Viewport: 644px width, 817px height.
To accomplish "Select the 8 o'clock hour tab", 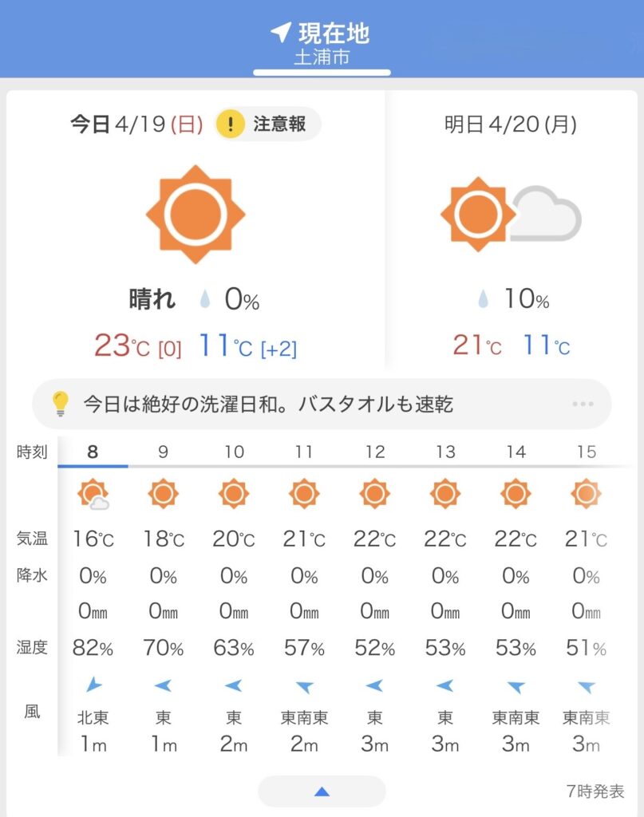I will 93,452.
